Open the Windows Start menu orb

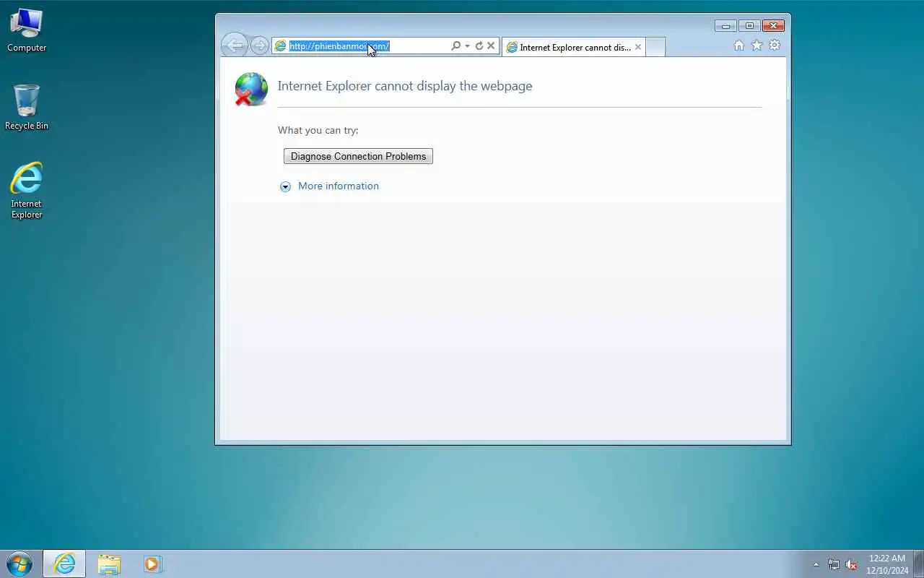[19, 564]
